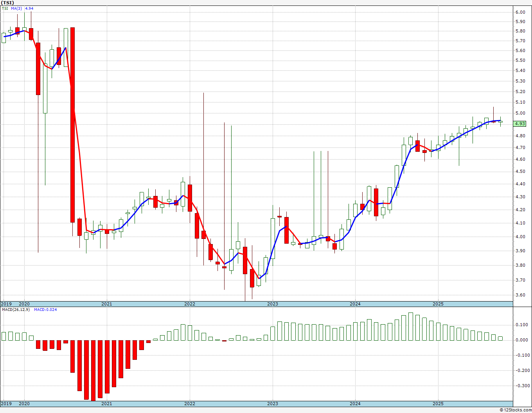532x413 pixels.
Task: Click the 4.30 price axis label
Action: coord(520,197)
